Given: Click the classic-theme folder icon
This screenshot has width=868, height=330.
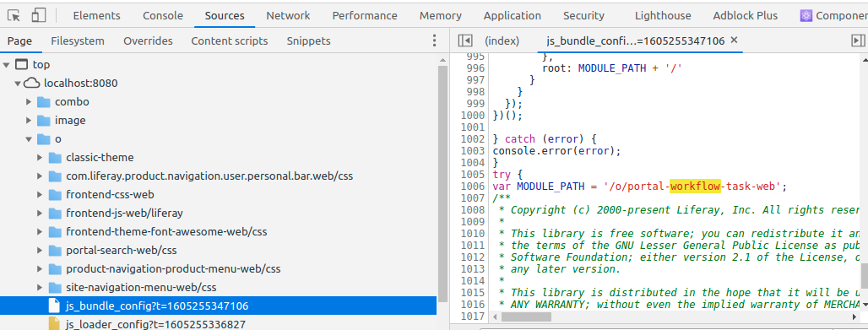Looking at the screenshot, I should pos(55,157).
